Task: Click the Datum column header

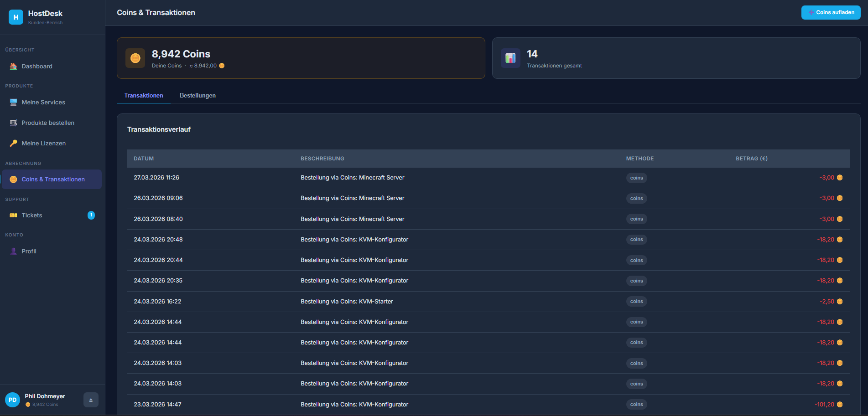Action: (144, 159)
